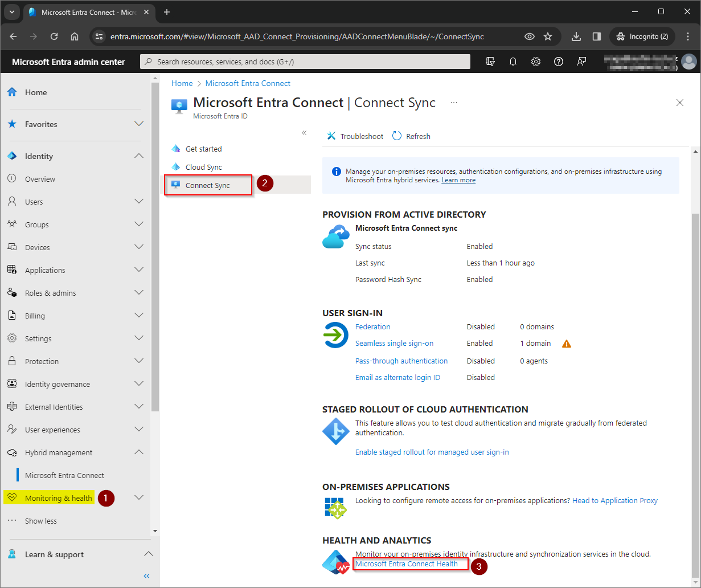701x588 pixels.
Task: Click Head to Application Proxy link
Action: pos(615,500)
